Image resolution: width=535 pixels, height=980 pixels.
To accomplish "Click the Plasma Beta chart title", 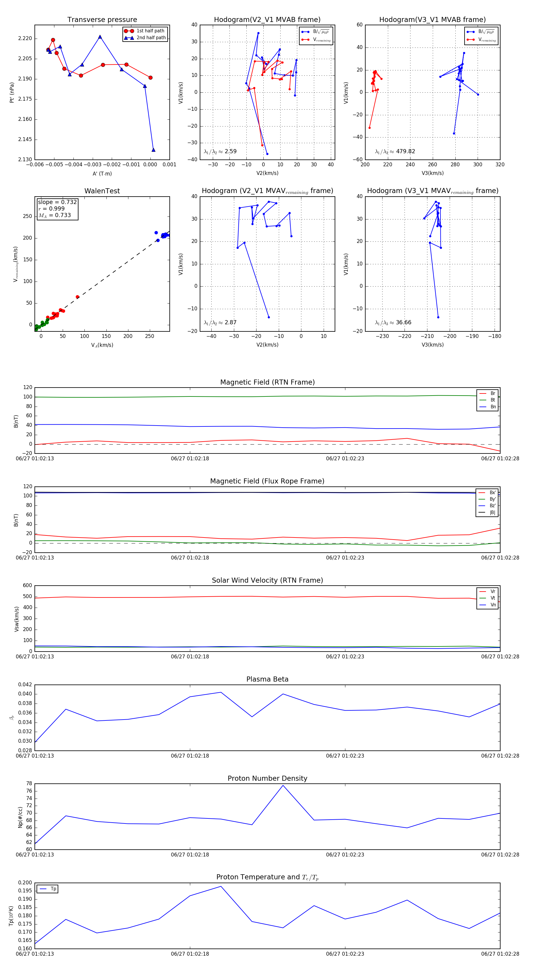I will tap(267, 679).
